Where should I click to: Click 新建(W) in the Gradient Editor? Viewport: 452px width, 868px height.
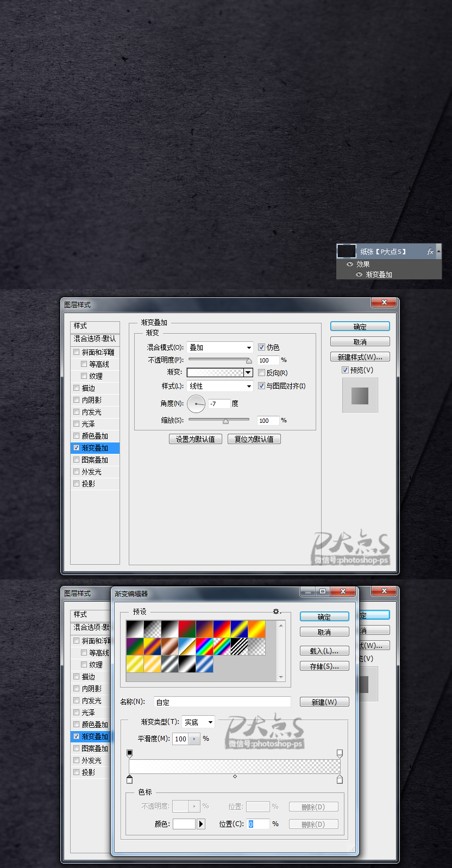click(x=324, y=702)
